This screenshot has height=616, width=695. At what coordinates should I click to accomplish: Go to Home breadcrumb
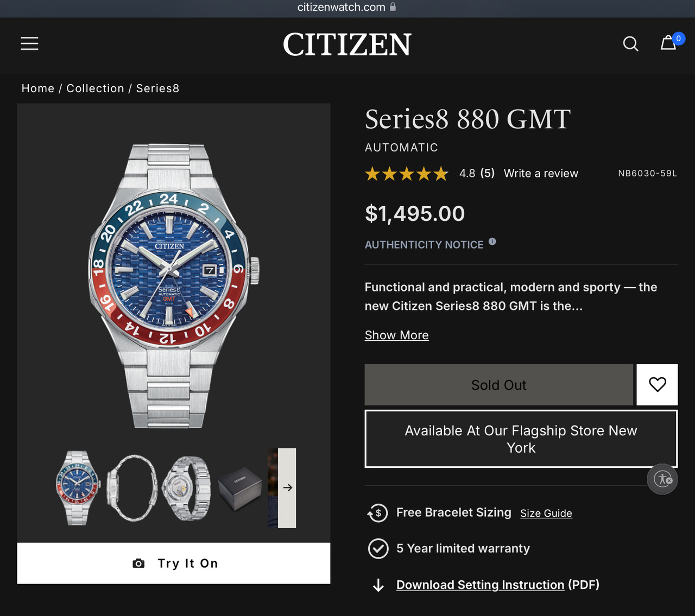click(38, 88)
